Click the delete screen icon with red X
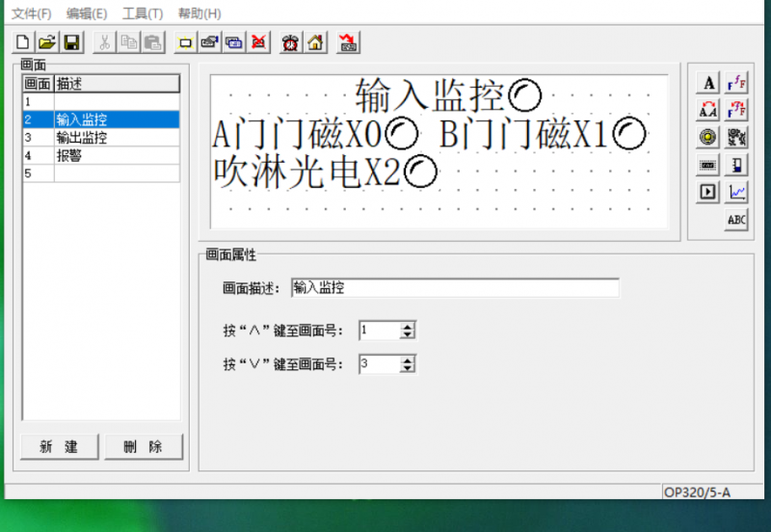Viewport: 771px width, 532px height. 258,42
